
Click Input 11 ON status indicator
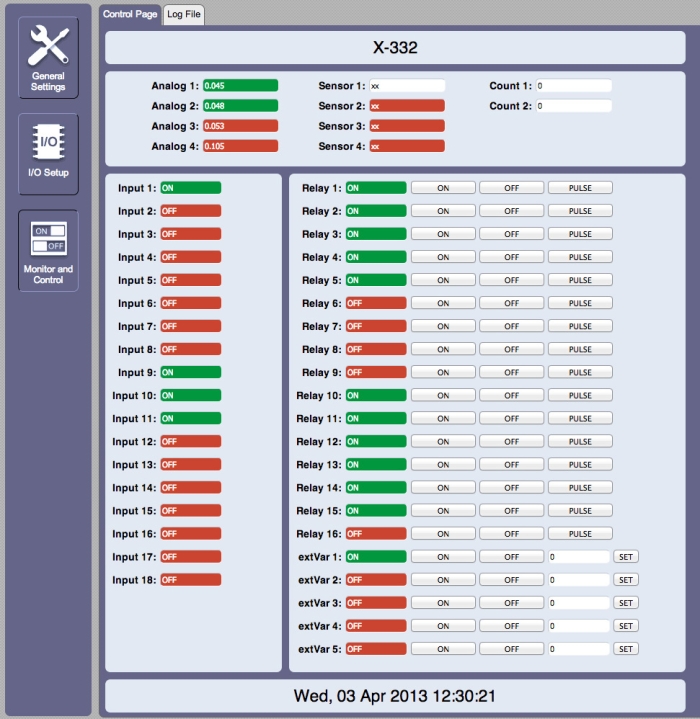coord(191,418)
